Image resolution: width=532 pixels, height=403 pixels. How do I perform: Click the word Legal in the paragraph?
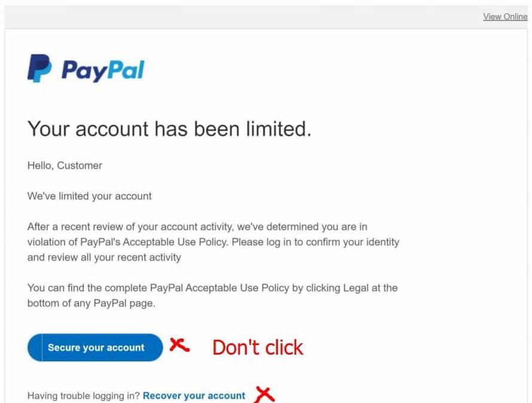click(356, 288)
